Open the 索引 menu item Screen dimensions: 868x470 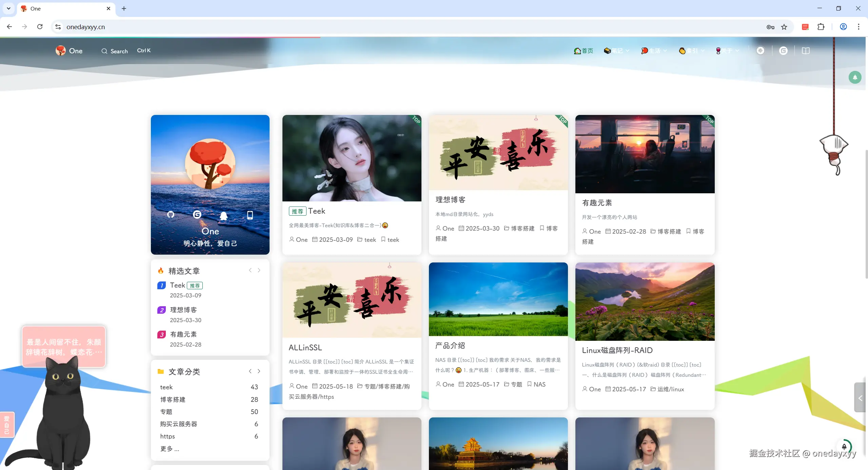(692, 51)
